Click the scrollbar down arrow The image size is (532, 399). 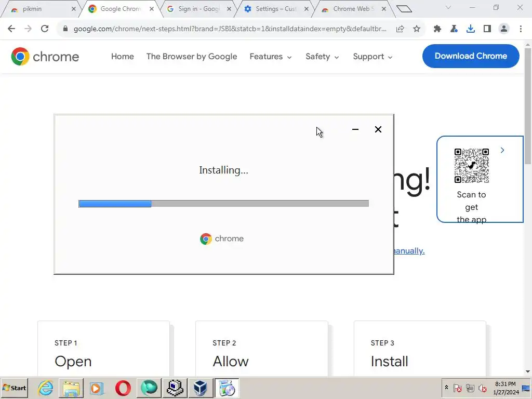click(528, 371)
